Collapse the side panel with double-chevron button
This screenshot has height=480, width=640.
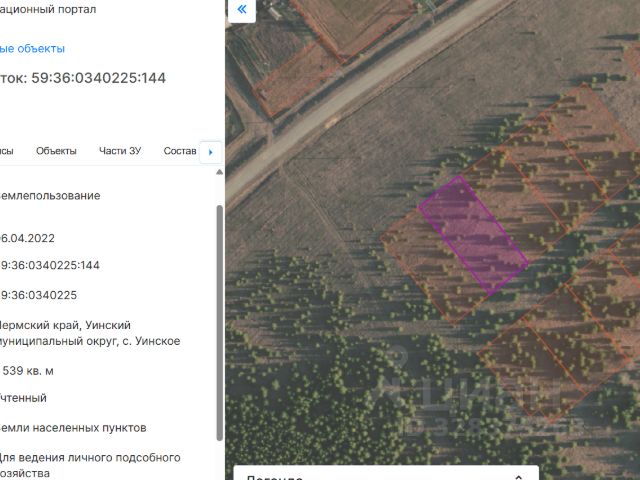pos(242,9)
